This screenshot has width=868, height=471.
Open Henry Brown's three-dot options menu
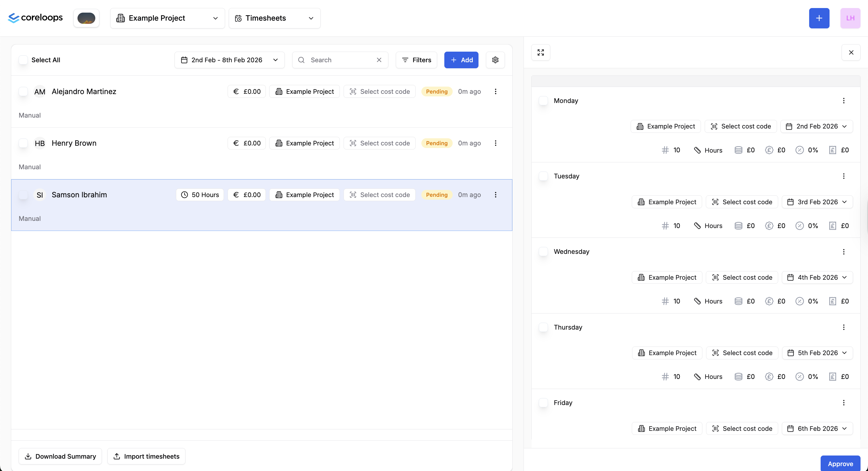(x=495, y=143)
